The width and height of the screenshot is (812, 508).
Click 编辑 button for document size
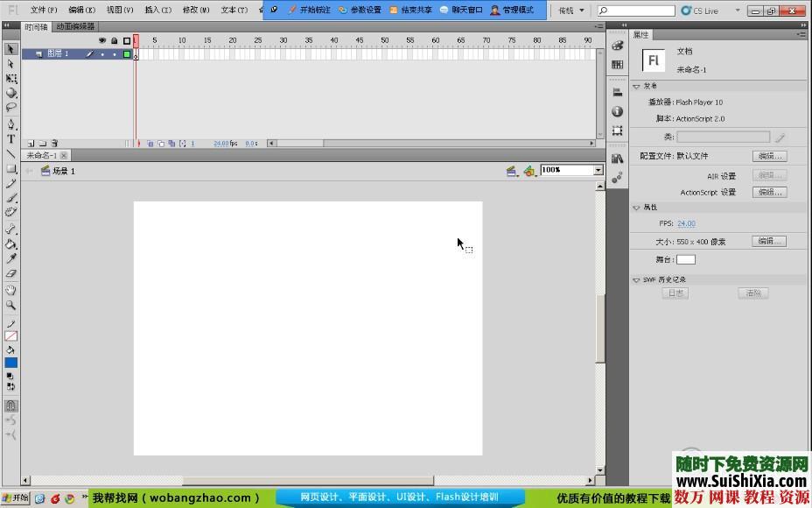[769, 241]
